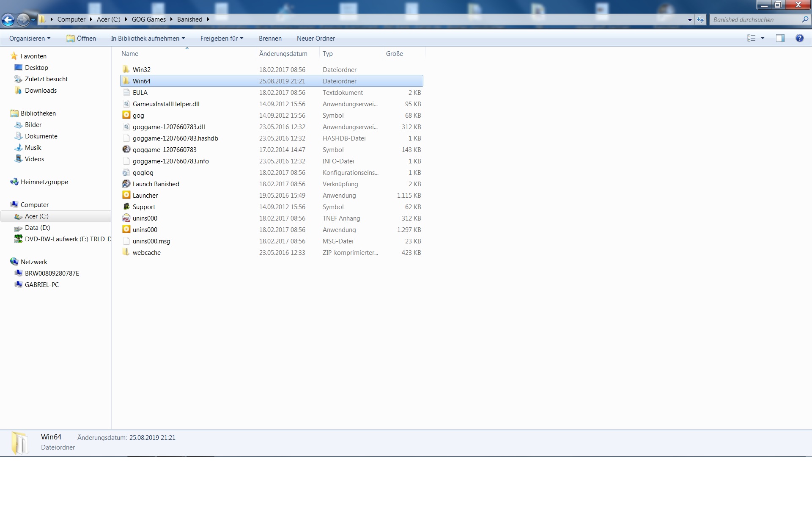
Task: Open the 'Freigeben für' menu
Action: tap(222, 39)
